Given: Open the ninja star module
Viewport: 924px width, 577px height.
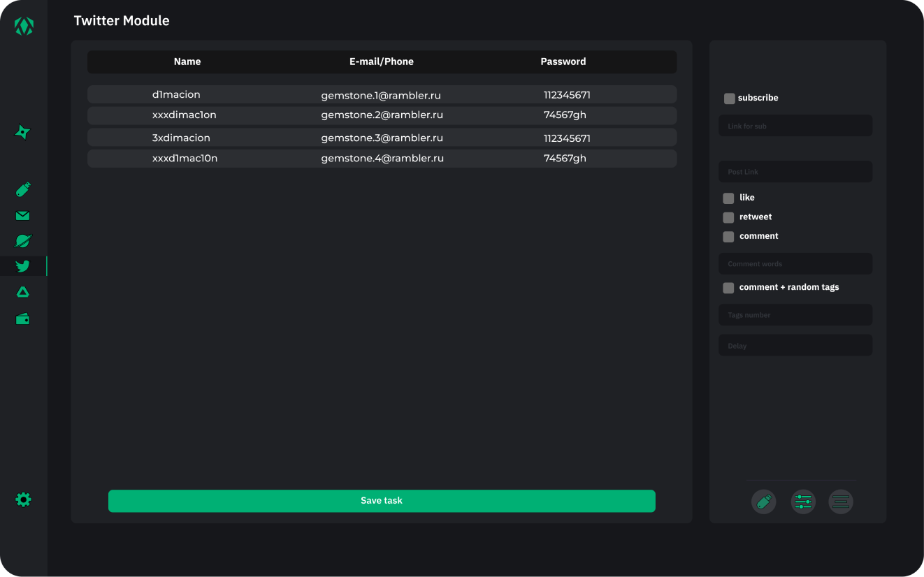Looking at the screenshot, I should pyautogui.click(x=23, y=132).
